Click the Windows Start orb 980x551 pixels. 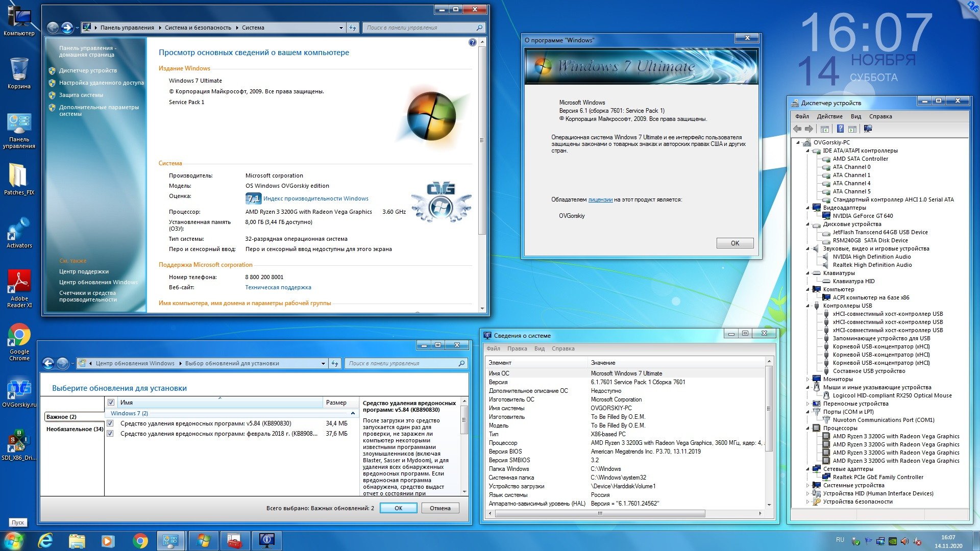click(14, 541)
